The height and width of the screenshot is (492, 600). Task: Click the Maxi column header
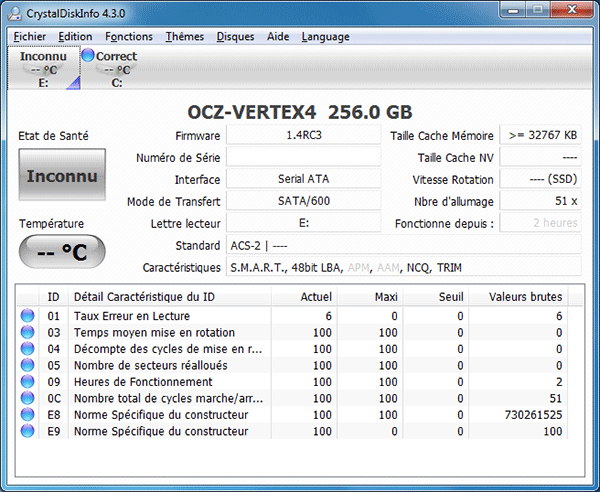point(370,297)
